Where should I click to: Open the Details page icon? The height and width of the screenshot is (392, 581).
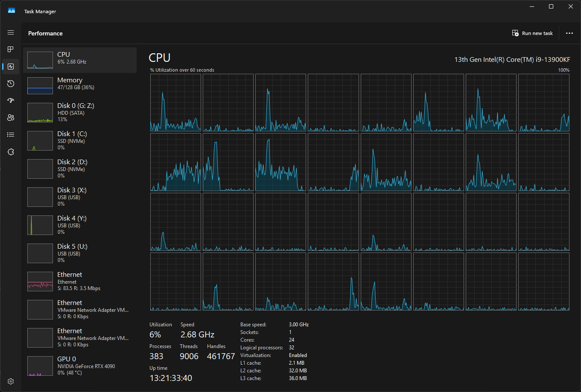pyautogui.click(x=11, y=135)
